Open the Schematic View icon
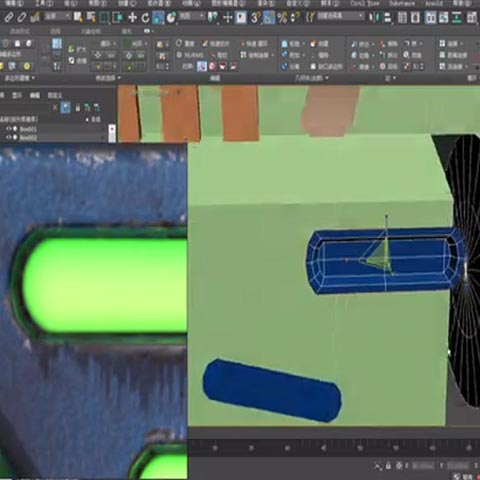The height and width of the screenshot is (480, 480). point(457,17)
